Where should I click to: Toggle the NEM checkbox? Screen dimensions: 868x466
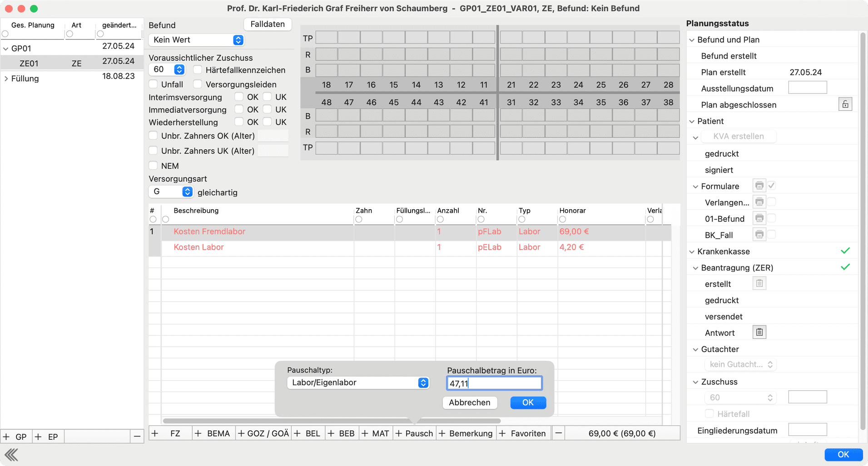(153, 166)
